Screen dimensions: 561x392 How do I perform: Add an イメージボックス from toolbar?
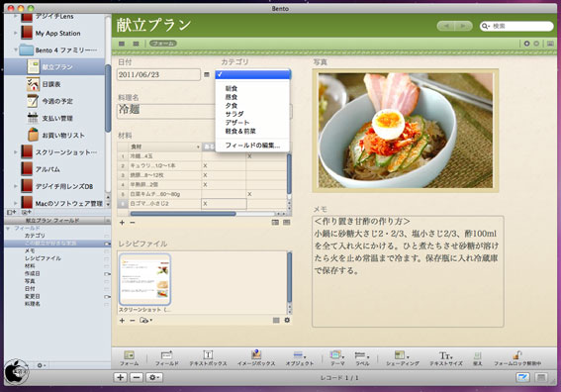[256, 358]
